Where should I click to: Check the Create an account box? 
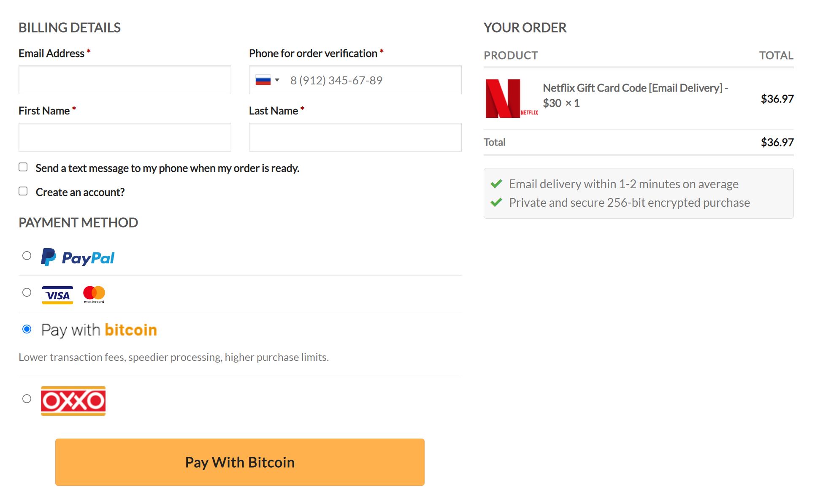(23, 191)
